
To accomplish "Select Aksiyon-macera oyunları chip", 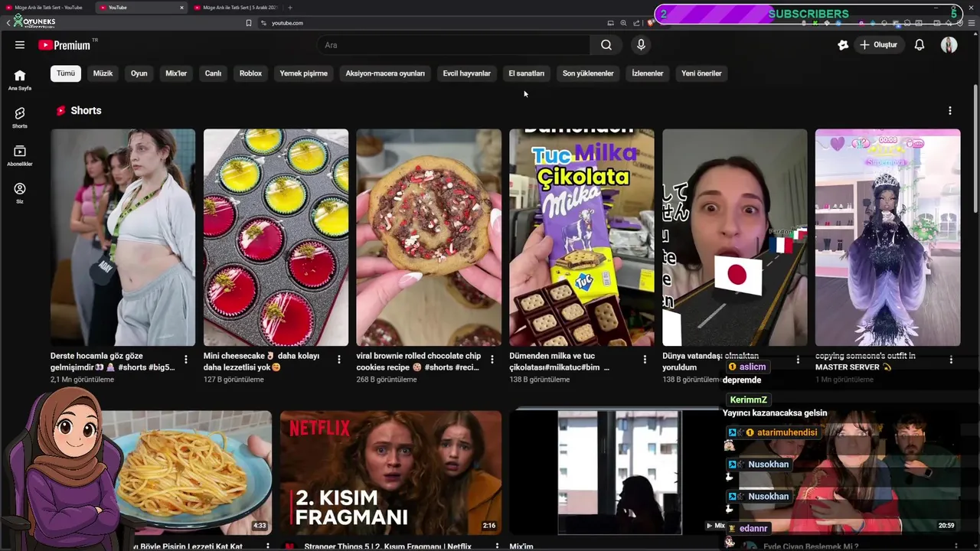I will tap(385, 73).
